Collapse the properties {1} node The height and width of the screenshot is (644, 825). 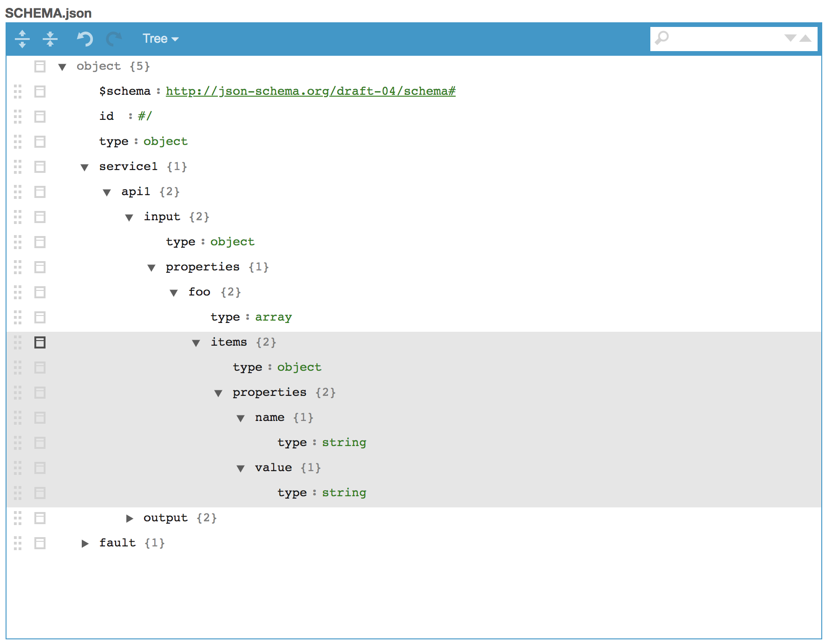(x=151, y=268)
